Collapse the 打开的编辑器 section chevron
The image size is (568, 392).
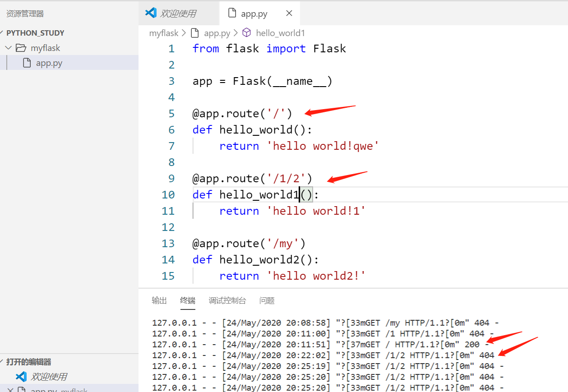tap(2, 362)
